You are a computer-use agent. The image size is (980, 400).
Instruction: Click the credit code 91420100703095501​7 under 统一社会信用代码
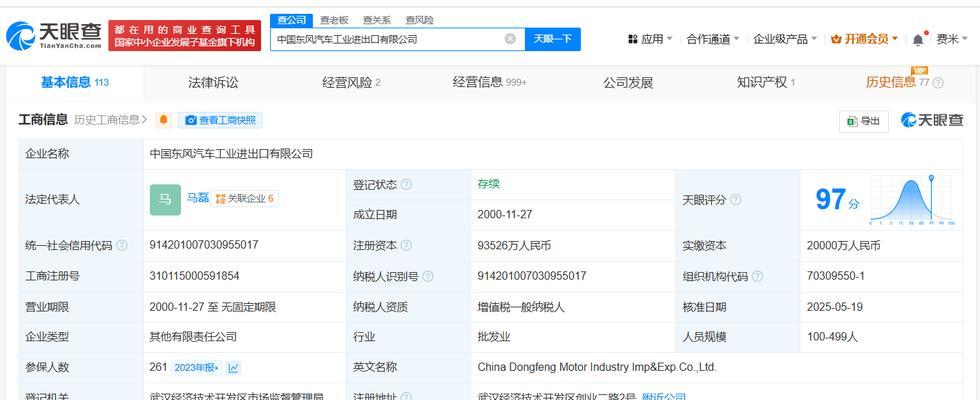coord(204,245)
